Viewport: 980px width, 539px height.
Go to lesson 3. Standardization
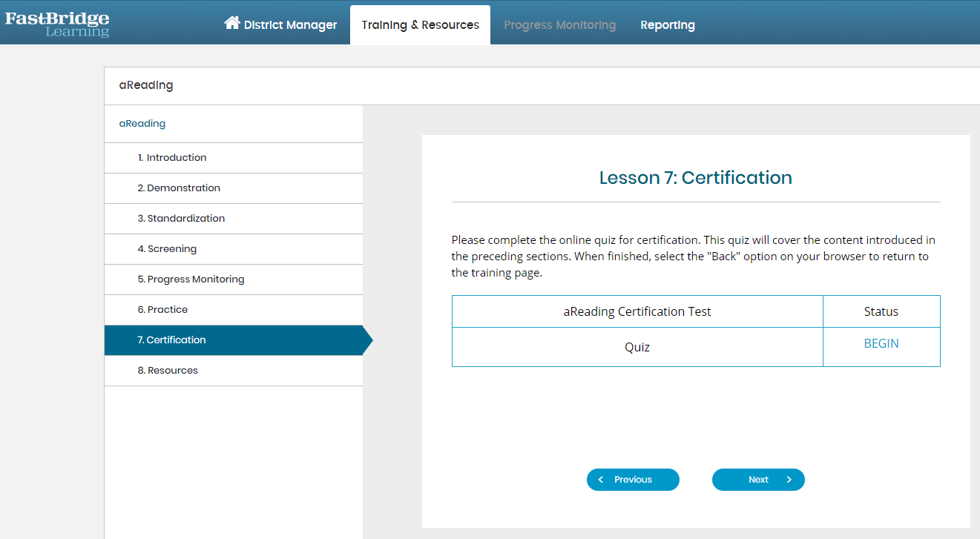(x=234, y=219)
